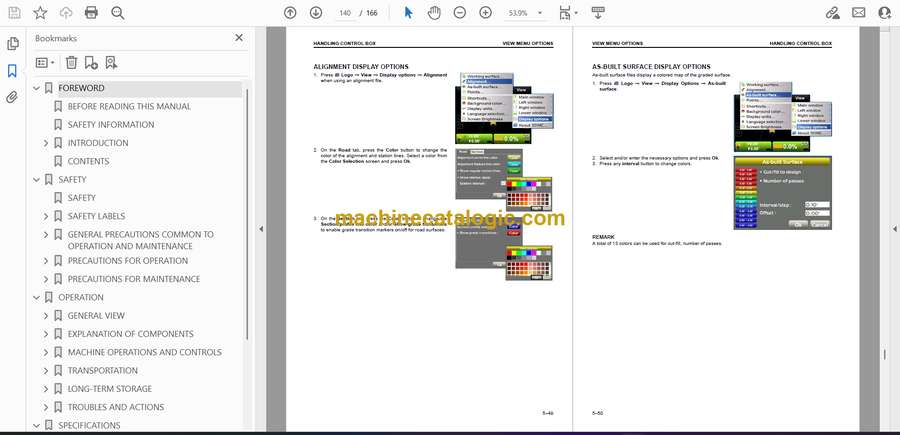Viewport: 900px width, 435px height.
Task: Collapse the SAFETY top-level bookmark section
Action: click(x=37, y=180)
